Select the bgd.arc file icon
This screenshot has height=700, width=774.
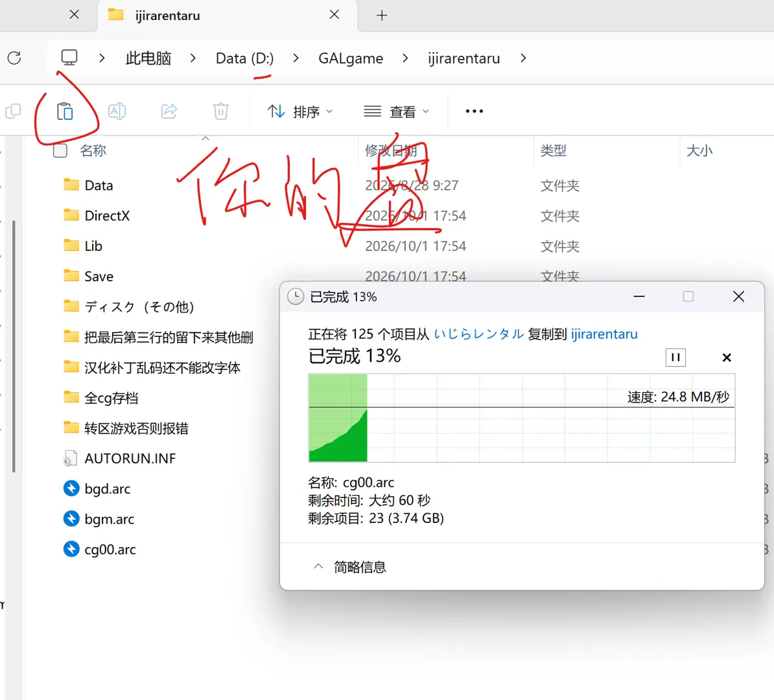coord(71,489)
